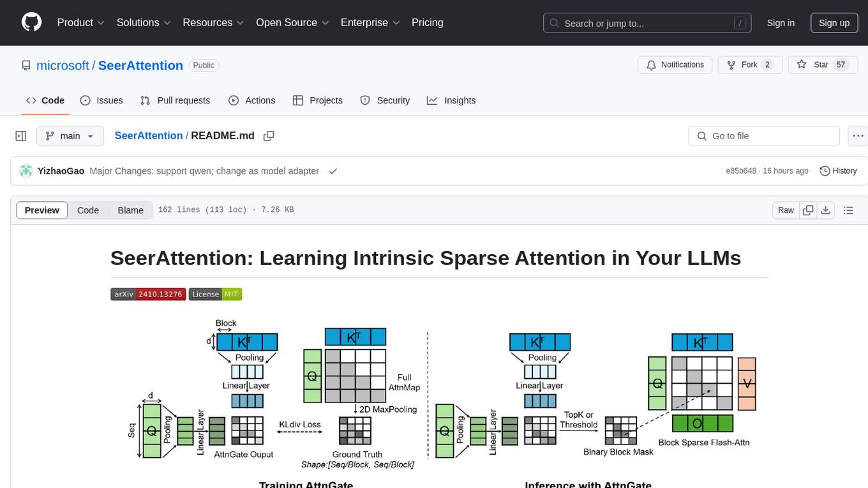Viewport: 868px width, 488px height.
Task: Open the main branch selector dropdown
Action: pos(70,136)
